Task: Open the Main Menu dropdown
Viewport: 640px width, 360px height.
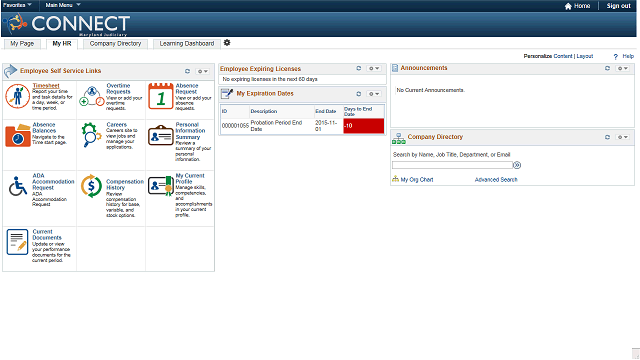Action: [63, 5]
